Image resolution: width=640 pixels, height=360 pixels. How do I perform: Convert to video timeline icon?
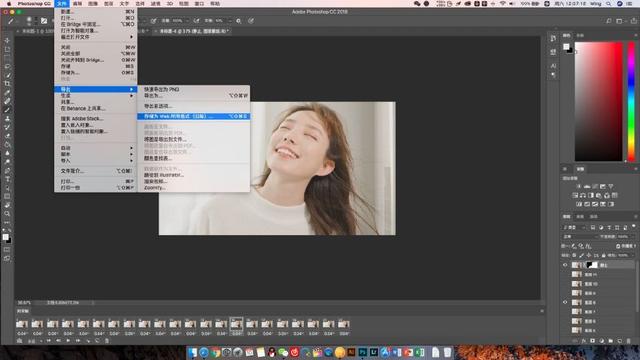(19, 341)
